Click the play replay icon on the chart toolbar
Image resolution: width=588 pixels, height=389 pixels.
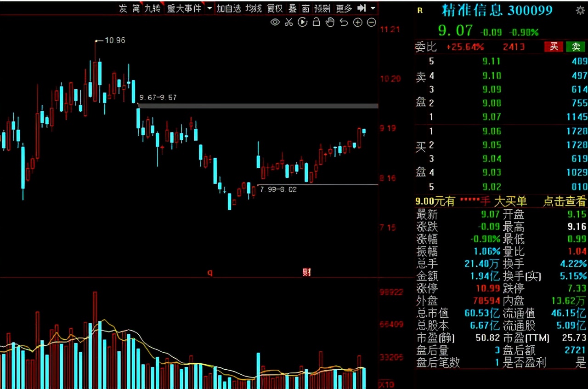302,22
